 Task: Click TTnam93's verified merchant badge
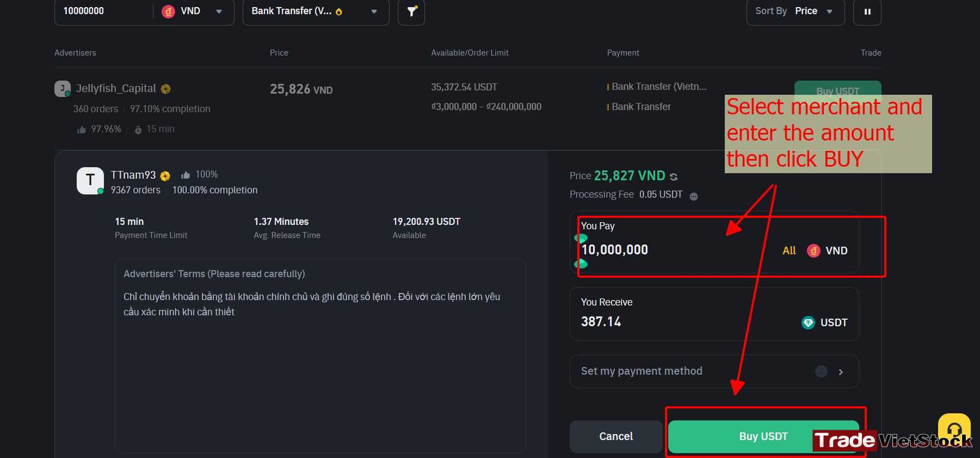[165, 176]
